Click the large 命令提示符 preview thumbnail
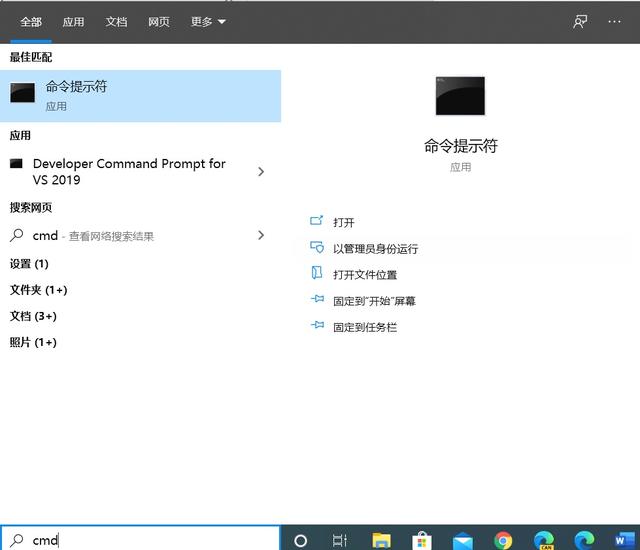 (x=460, y=96)
